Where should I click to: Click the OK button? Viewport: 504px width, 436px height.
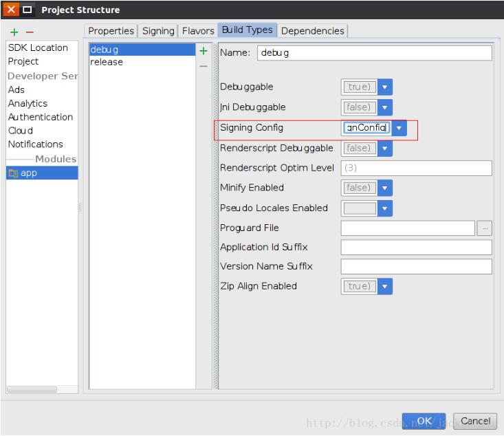(424, 421)
